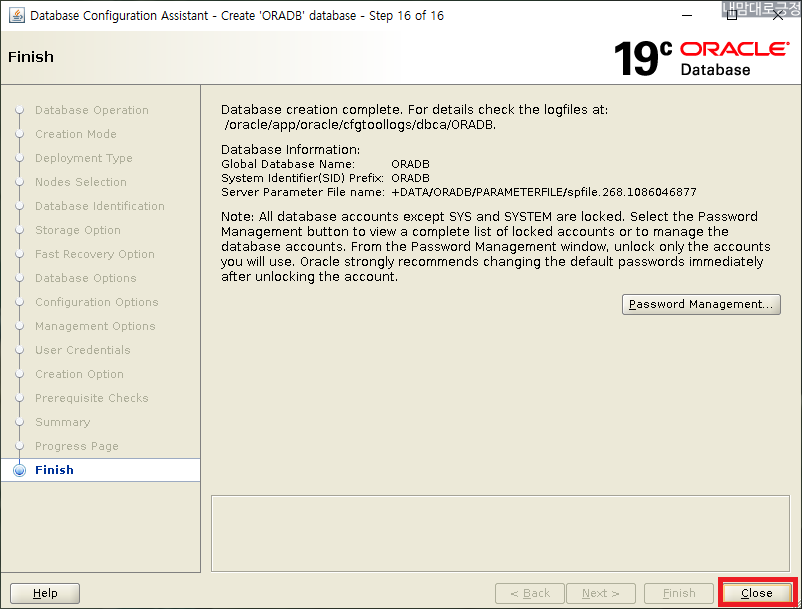Click the Java application icon in title bar
The image size is (802, 609).
(17, 15)
